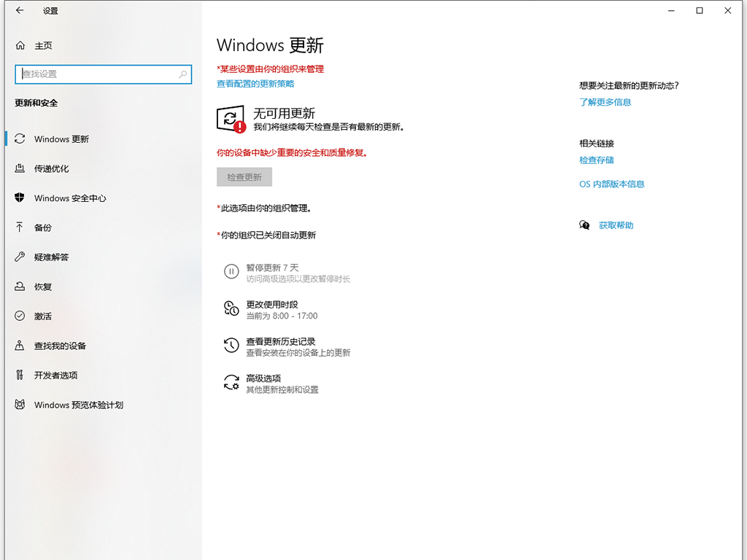Open the 疑难解答 section
Viewport: 747px width, 560px height.
tap(52, 257)
